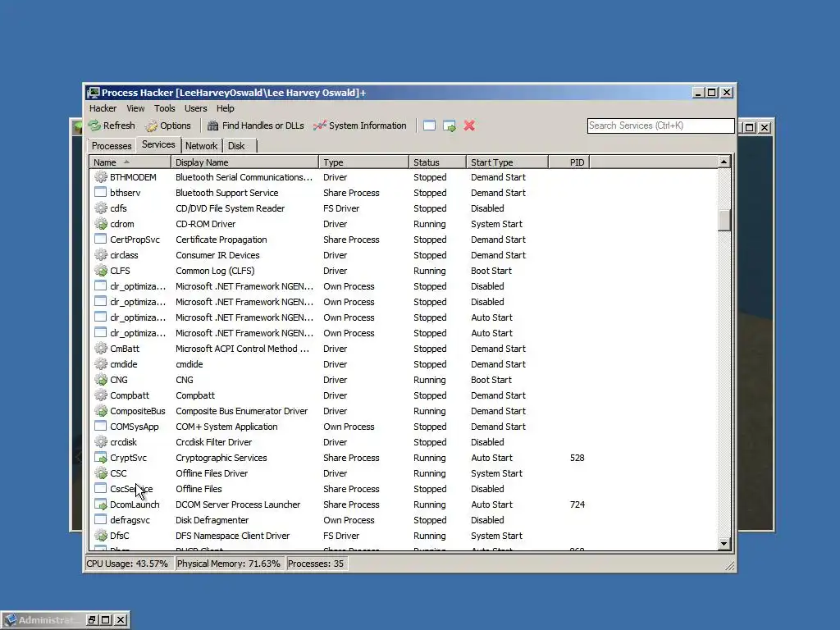Select the BTHMODEM service gear icon
The height and width of the screenshot is (630, 840).
pos(101,177)
